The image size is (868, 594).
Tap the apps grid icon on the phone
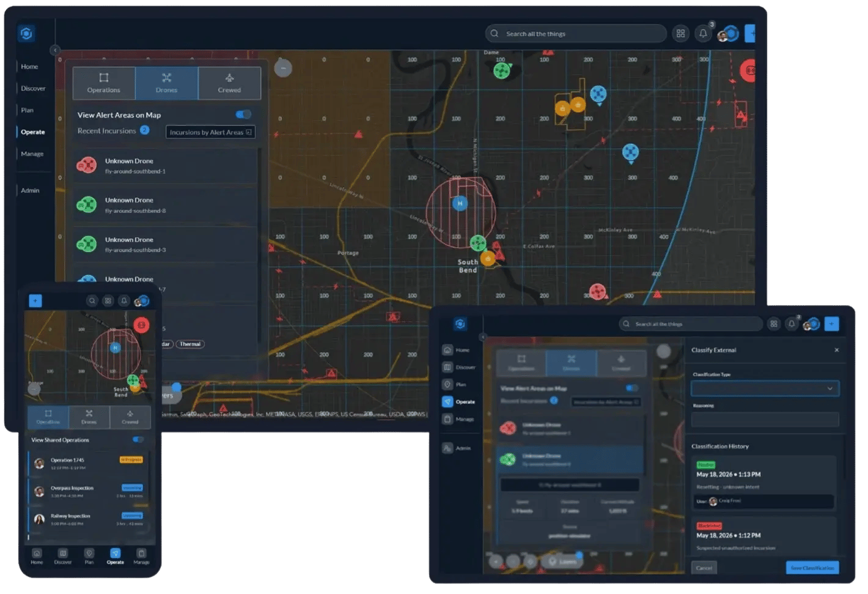(108, 300)
